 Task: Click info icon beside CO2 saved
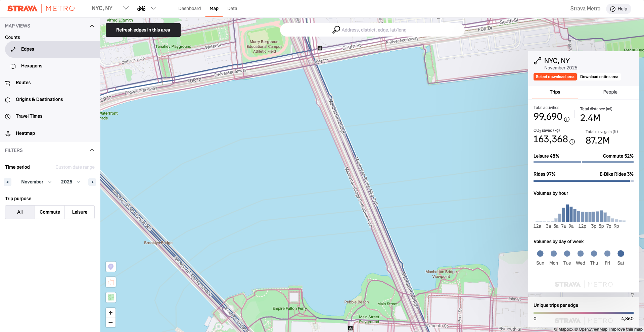point(572,142)
